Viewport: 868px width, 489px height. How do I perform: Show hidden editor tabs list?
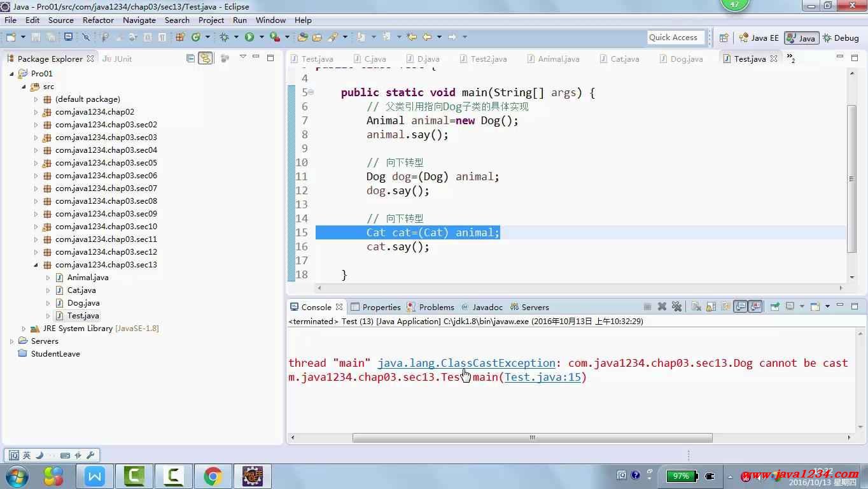point(791,58)
